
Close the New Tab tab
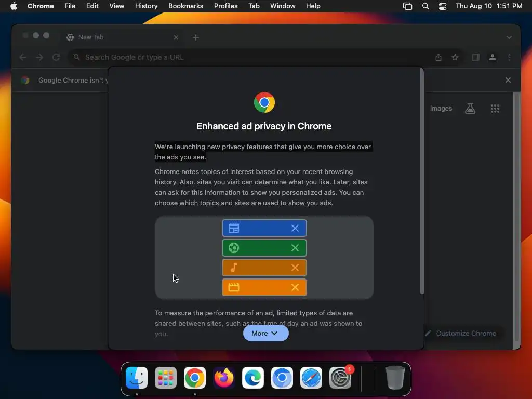[x=176, y=37]
